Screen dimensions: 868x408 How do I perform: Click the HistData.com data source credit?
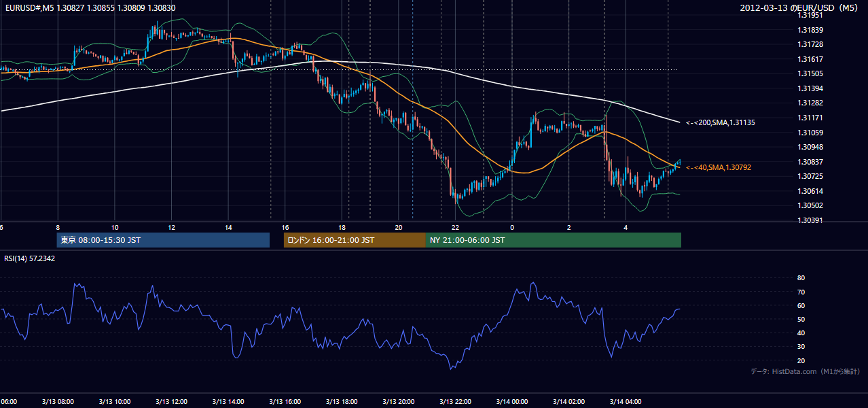806,371
